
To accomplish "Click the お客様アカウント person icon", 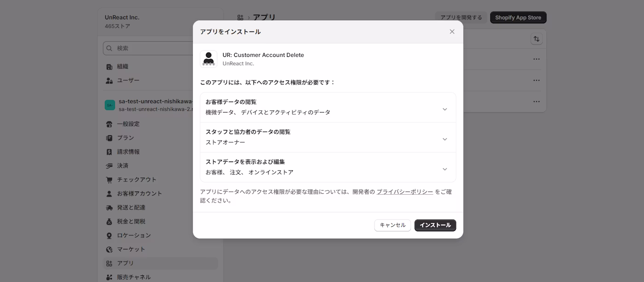I will (x=109, y=193).
